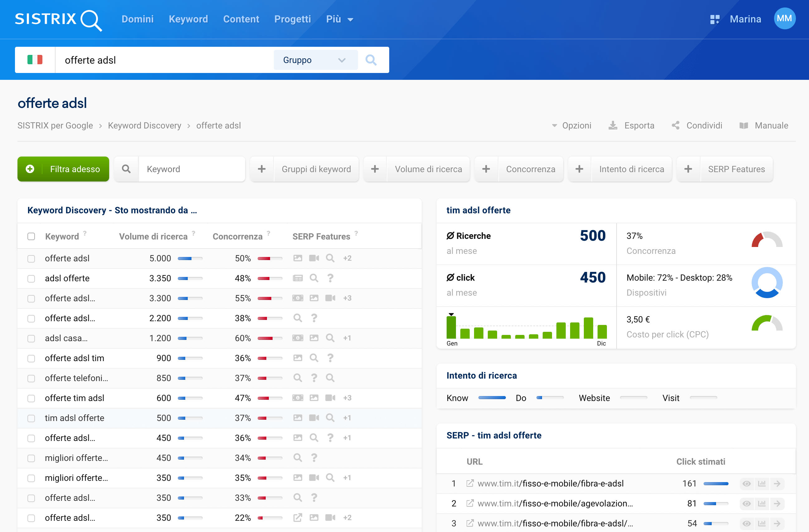Check the 'tim adsl offerte' row checkbox

click(x=31, y=418)
